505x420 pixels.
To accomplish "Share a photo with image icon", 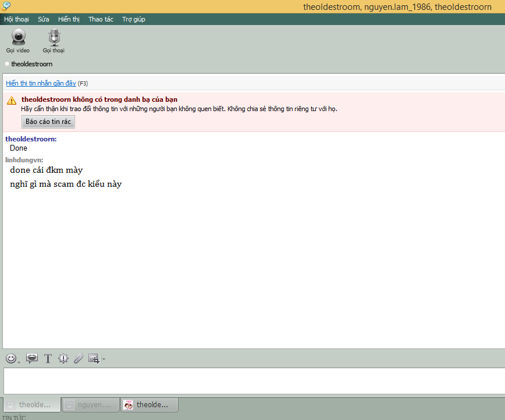I will coord(94,358).
